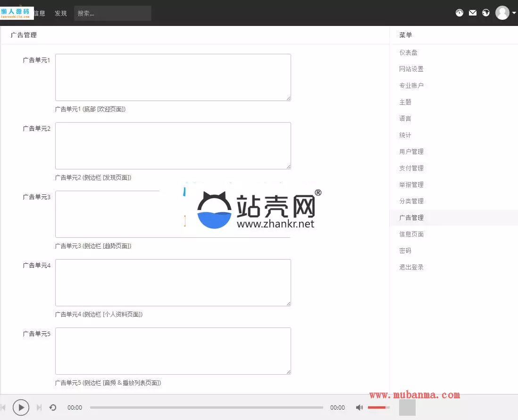Adjust the red volume slider
Image resolution: width=518 pixels, height=420 pixels.
pyautogui.click(x=378, y=407)
